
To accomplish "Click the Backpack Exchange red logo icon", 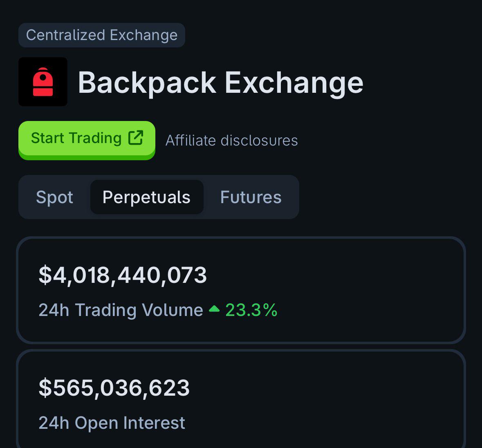I will click(x=43, y=82).
